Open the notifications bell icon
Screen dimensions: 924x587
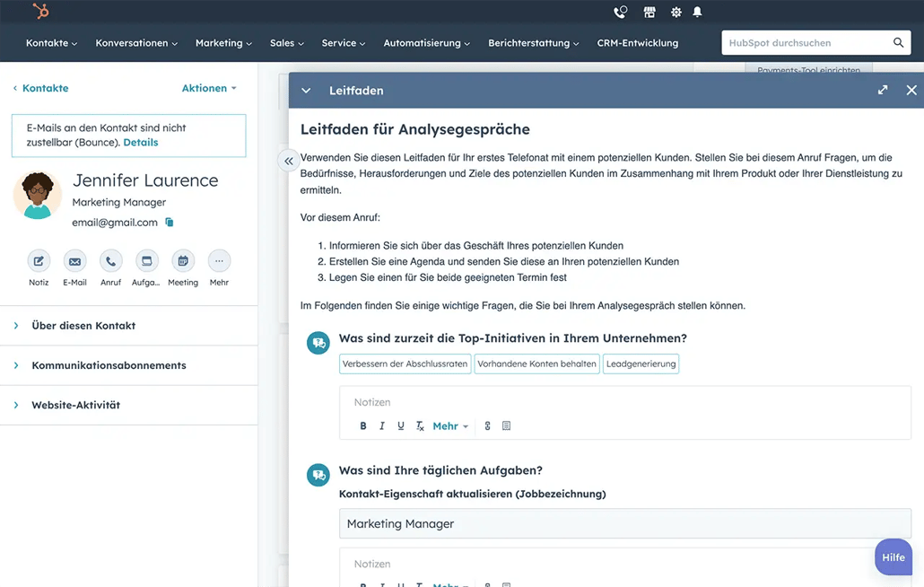(697, 13)
